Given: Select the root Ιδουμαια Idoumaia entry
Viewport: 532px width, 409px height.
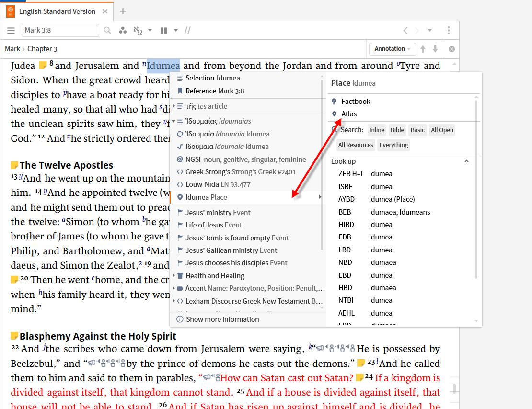Looking at the screenshot, I should pyautogui.click(x=227, y=147).
